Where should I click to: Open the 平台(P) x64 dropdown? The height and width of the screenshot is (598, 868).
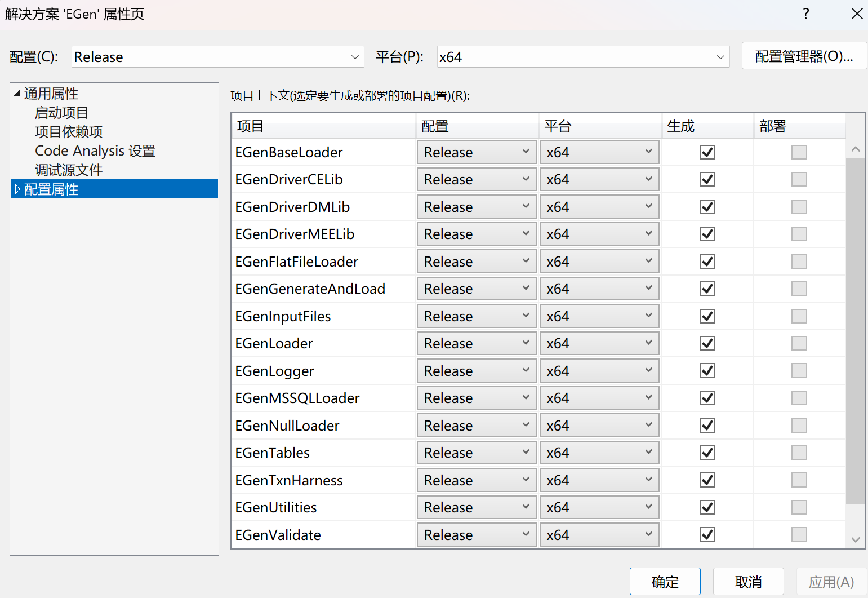(720, 56)
